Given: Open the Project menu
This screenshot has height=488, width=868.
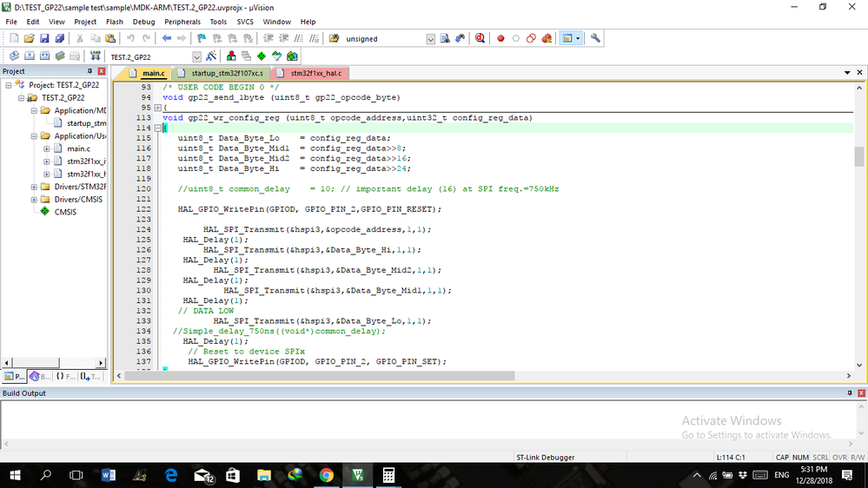Looking at the screenshot, I should pyautogui.click(x=85, y=22).
